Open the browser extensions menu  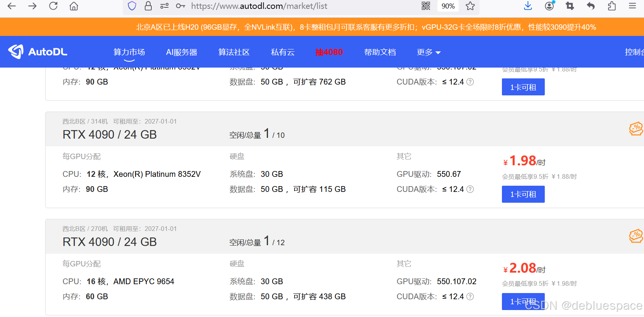612,6
